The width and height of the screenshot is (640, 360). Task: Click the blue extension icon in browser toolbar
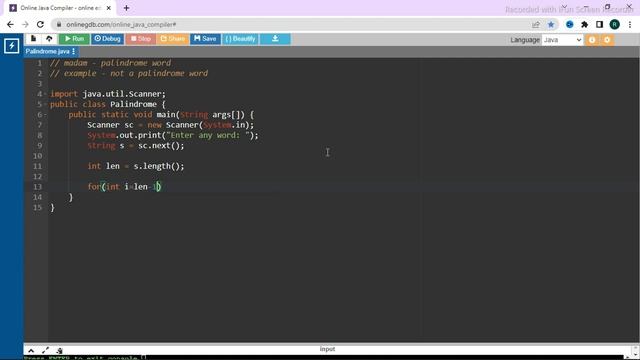coord(569,24)
